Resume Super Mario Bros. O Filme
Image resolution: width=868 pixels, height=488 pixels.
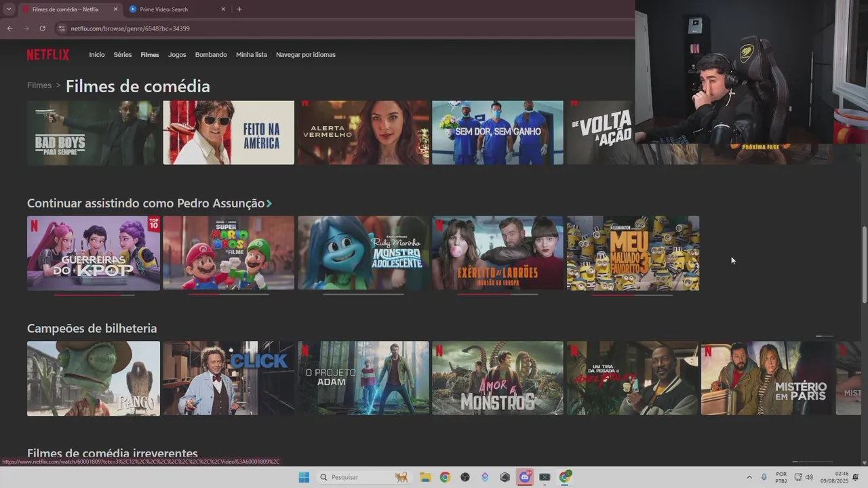pos(229,253)
